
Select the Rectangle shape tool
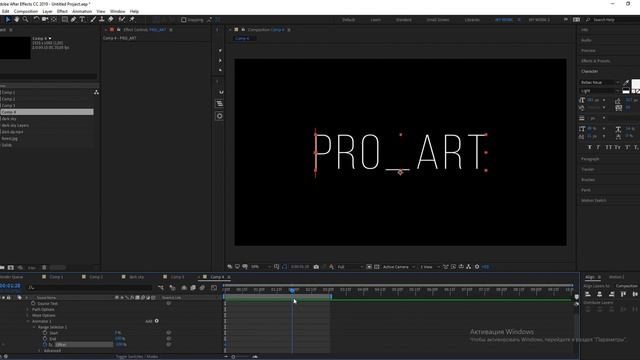(64, 19)
